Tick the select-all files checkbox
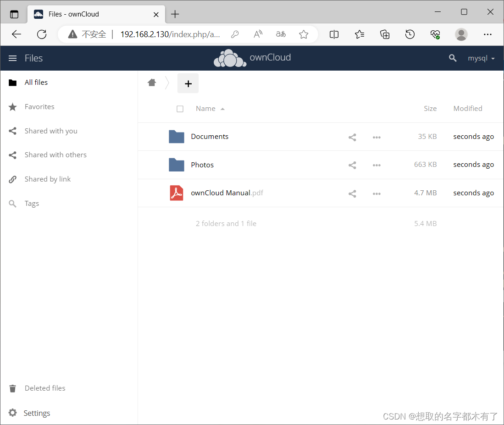Viewport: 504px width, 425px height. [180, 109]
